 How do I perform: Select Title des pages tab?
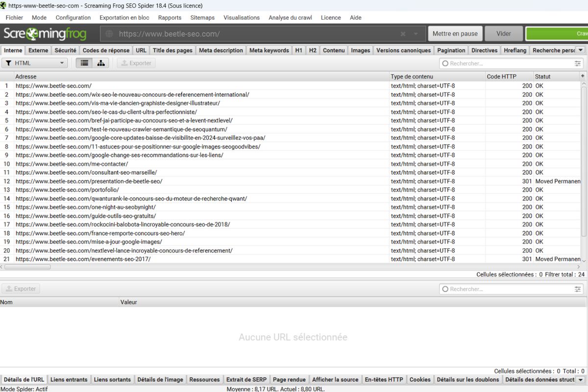[172, 50]
